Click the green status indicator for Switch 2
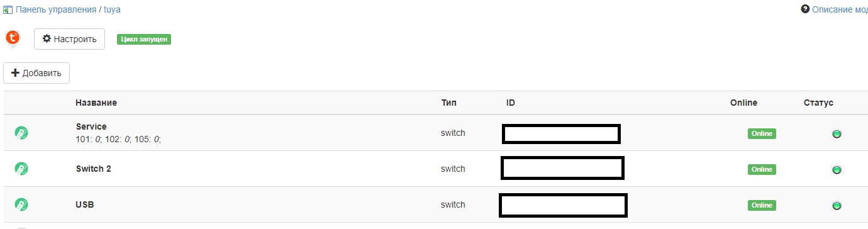The width and height of the screenshot is (868, 229). [837, 170]
